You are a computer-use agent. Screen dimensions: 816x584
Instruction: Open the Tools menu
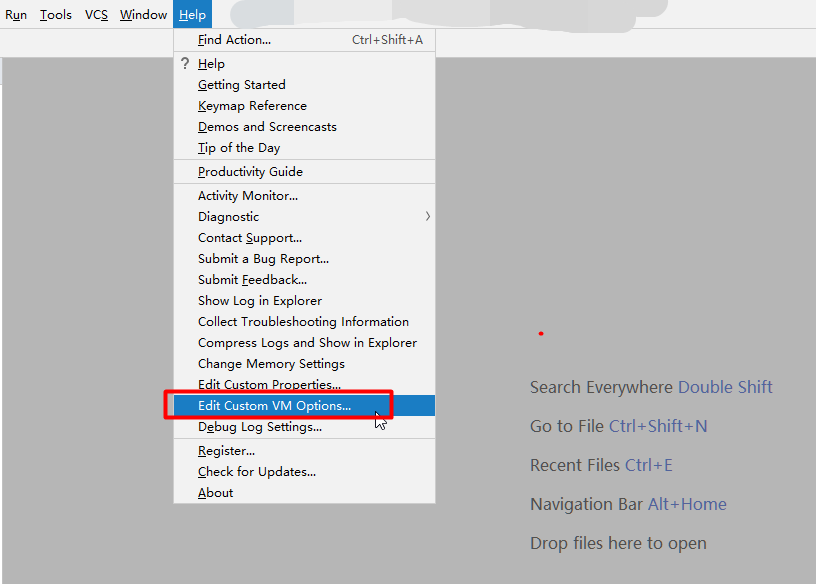coord(56,15)
